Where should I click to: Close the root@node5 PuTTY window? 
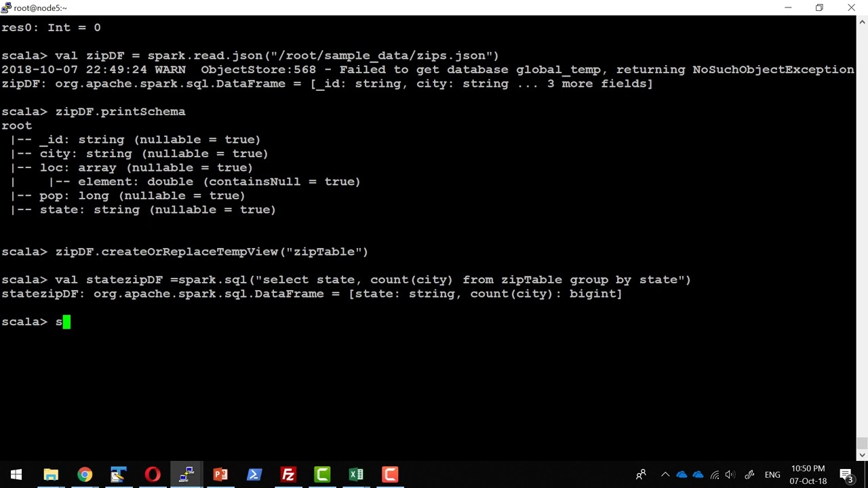[851, 7]
